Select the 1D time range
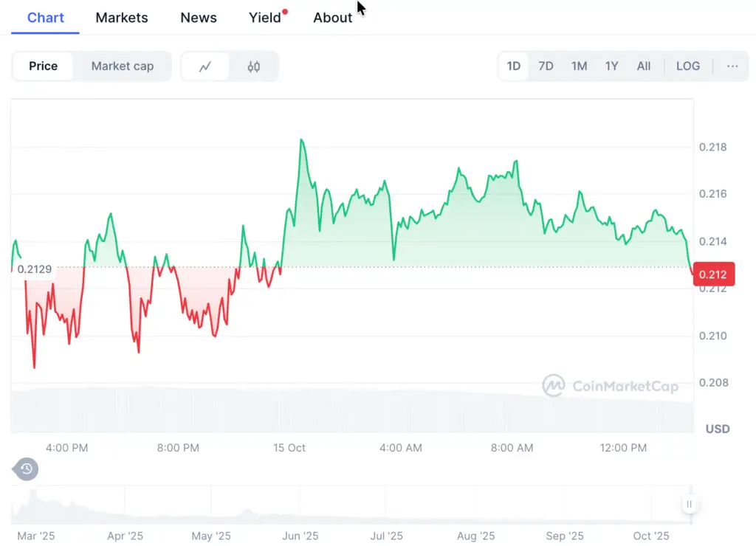Image resolution: width=756 pixels, height=546 pixels. point(514,66)
